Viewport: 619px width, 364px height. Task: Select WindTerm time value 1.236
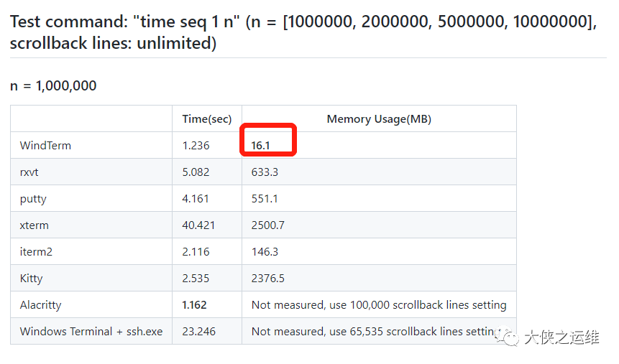coord(196,146)
